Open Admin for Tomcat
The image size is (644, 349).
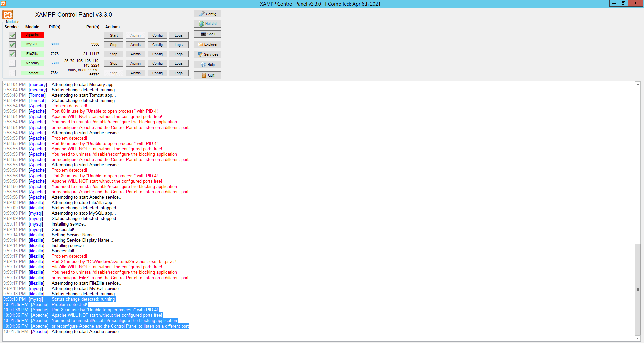[136, 73]
